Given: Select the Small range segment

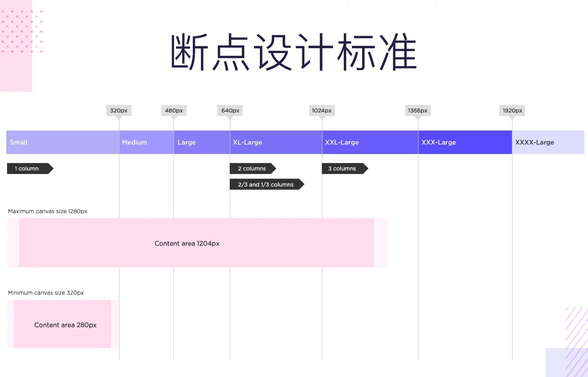Looking at the screenshot, I should pos(63,142).
